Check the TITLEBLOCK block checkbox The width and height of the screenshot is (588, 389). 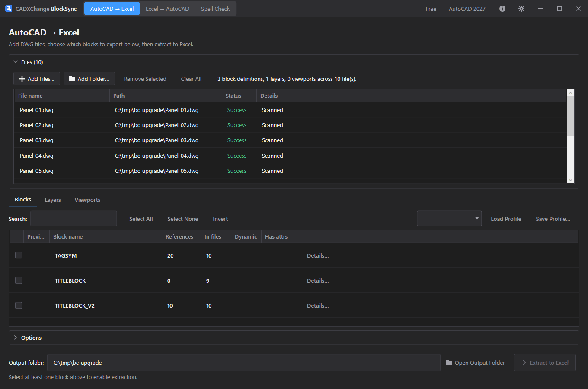[19, 281]
